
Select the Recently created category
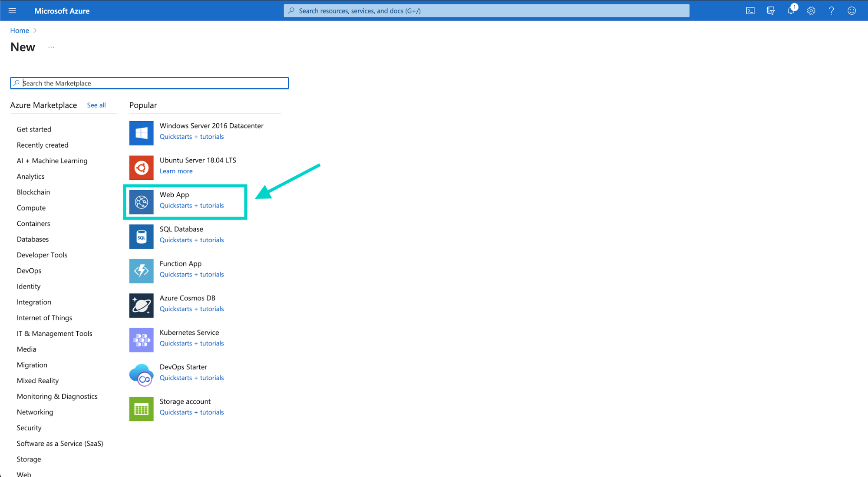pos(43,145)
